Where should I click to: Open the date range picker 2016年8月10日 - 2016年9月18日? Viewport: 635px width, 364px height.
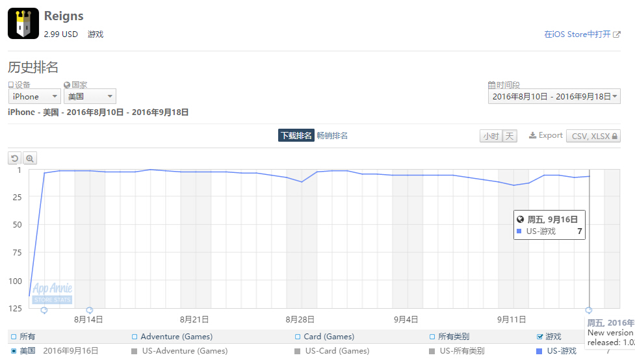pos(554,96)
